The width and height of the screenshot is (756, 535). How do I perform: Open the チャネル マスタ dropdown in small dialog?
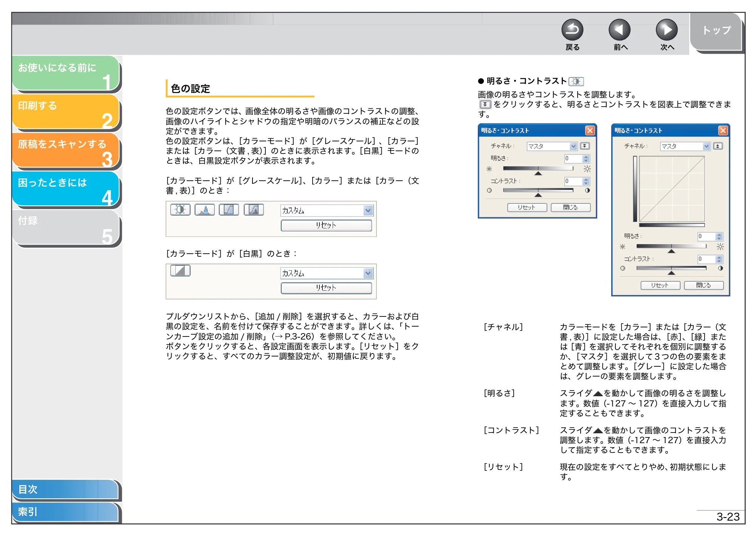pos(552,146)
